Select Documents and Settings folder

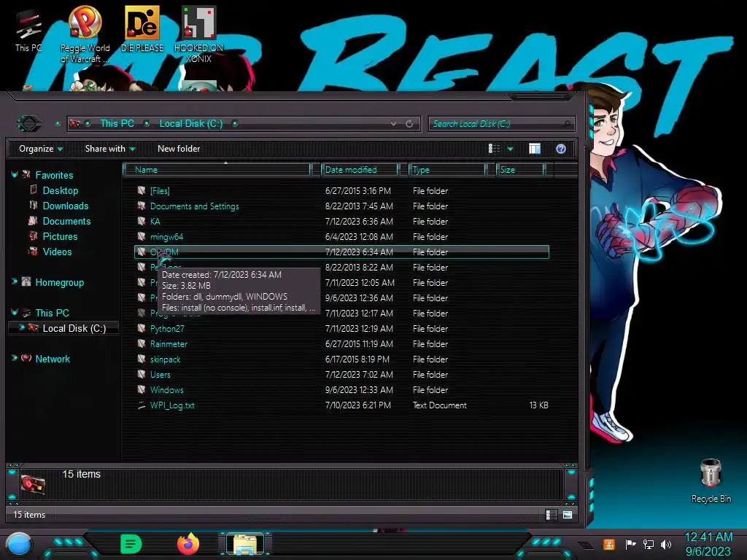coord(341,206)
